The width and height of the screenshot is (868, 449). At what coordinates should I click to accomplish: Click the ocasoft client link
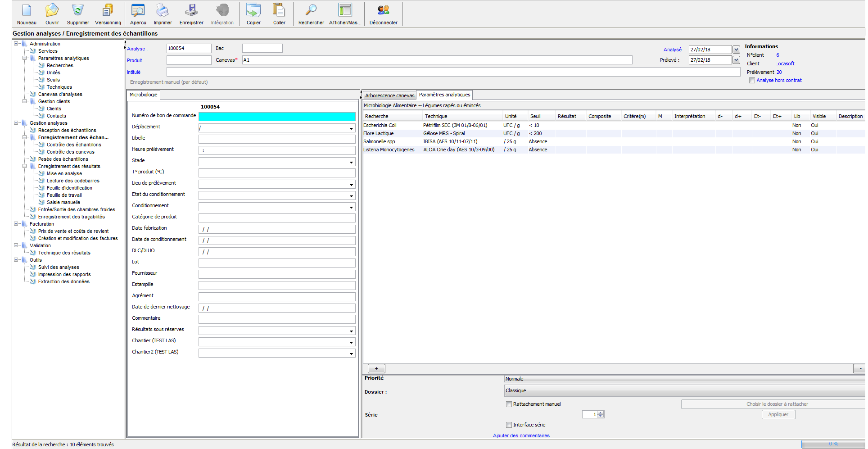[785, 63]
